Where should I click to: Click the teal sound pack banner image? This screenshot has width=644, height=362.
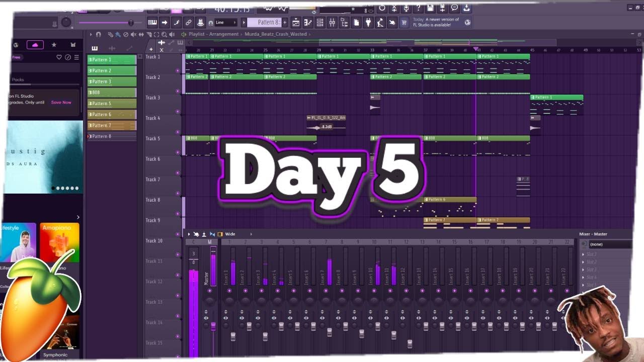(x=43, y=157)
